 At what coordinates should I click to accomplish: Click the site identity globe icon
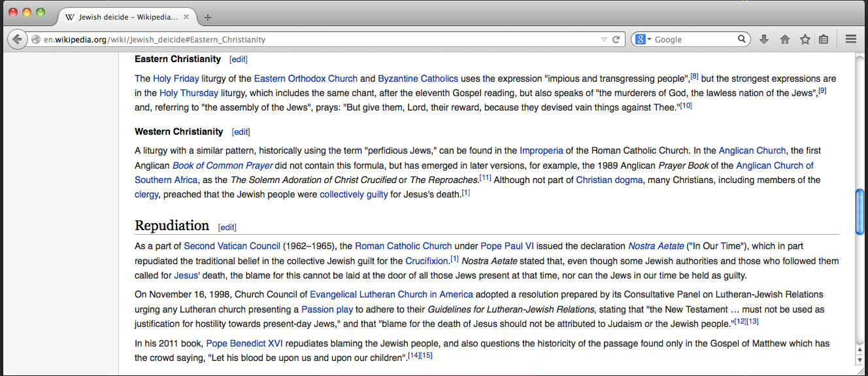[37, 40]
